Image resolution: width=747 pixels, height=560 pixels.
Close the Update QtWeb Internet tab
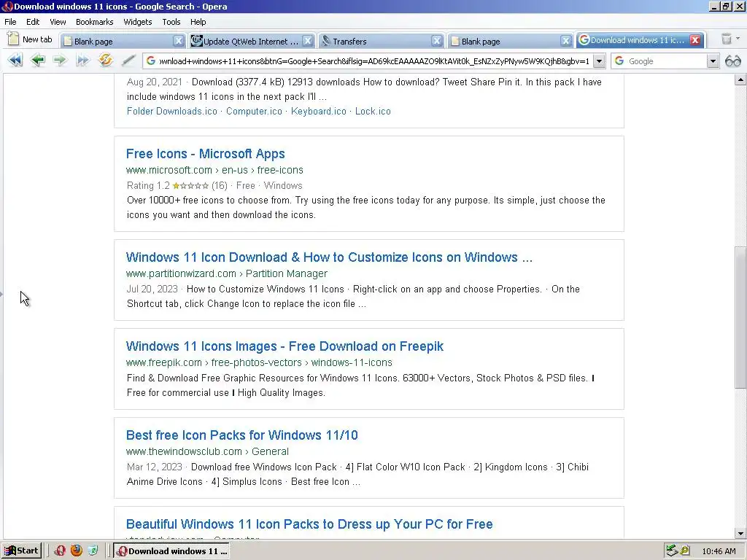coord(308,41)
